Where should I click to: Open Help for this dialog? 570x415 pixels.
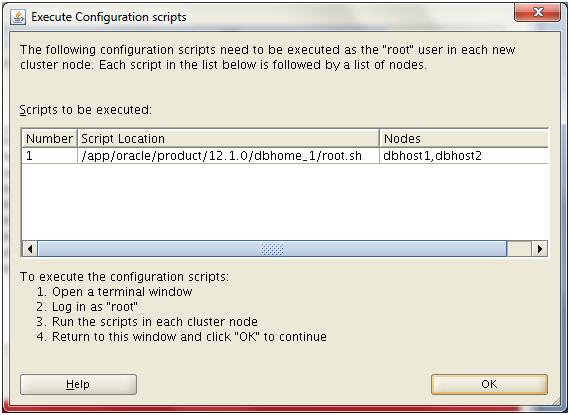point(78,384)
